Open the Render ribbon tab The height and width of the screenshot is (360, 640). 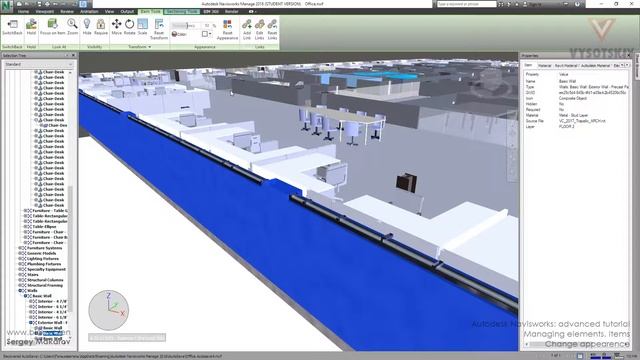[x=231, y=11]
